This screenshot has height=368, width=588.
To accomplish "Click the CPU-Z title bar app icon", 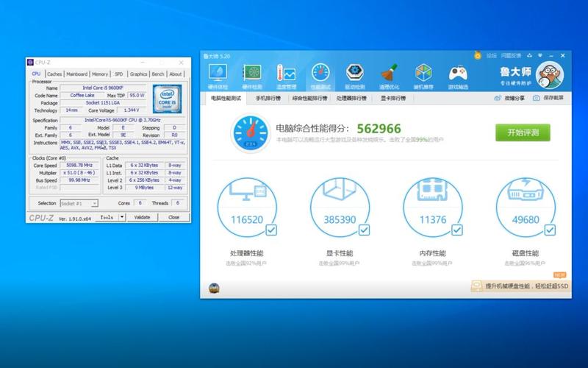I will [30, 63].
